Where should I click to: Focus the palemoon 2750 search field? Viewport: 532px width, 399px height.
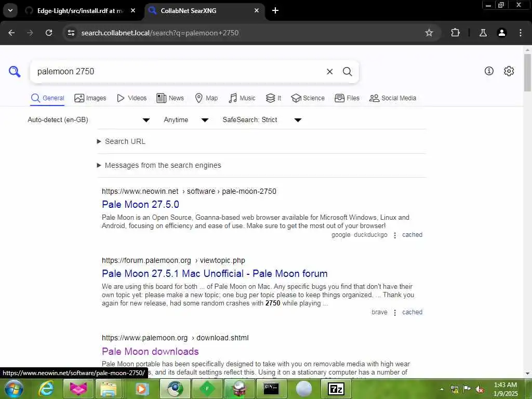pos(178,72)
